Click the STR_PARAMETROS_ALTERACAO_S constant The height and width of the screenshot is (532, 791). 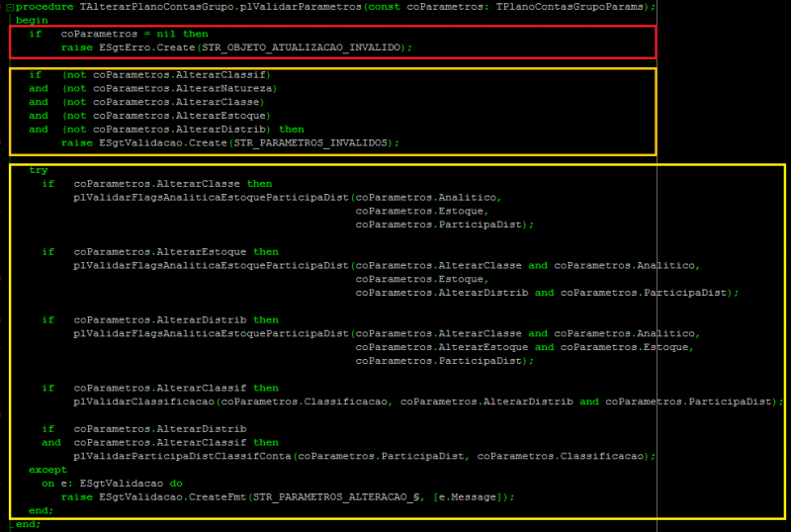(337, 497)
